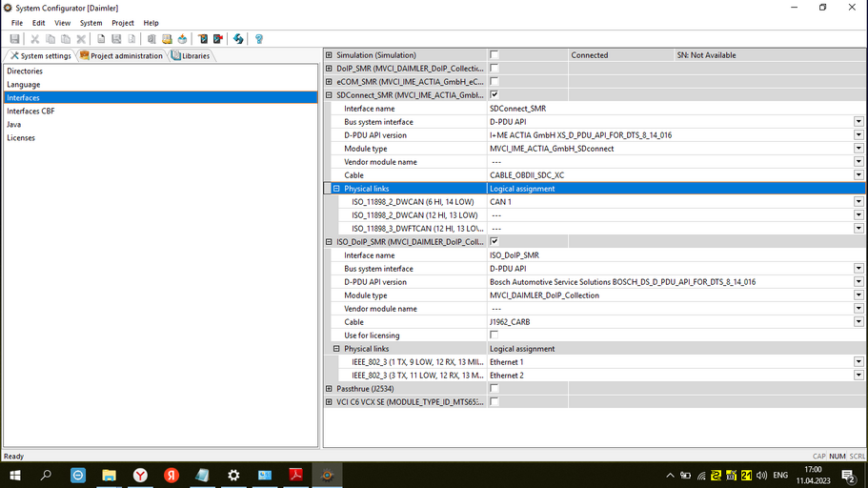Click the blue refresh arrows toolbar icon
Image resolution: width=868 pixels, height=488 pixels.
238,39
